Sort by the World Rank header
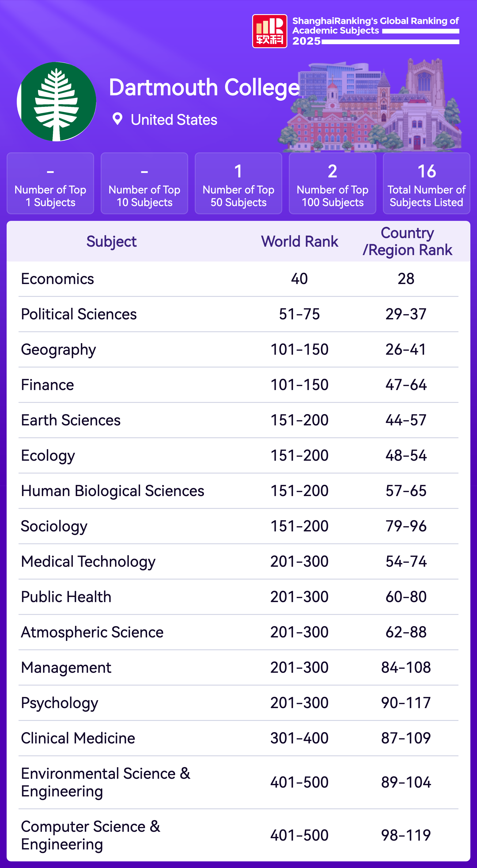477x868 pixels. tap(299, 241)
